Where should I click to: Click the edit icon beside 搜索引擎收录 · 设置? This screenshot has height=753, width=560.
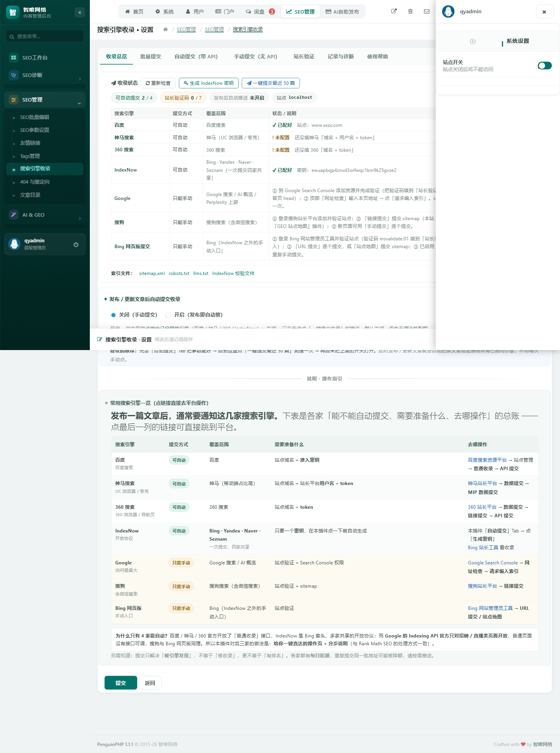click(x=100, y=340)
